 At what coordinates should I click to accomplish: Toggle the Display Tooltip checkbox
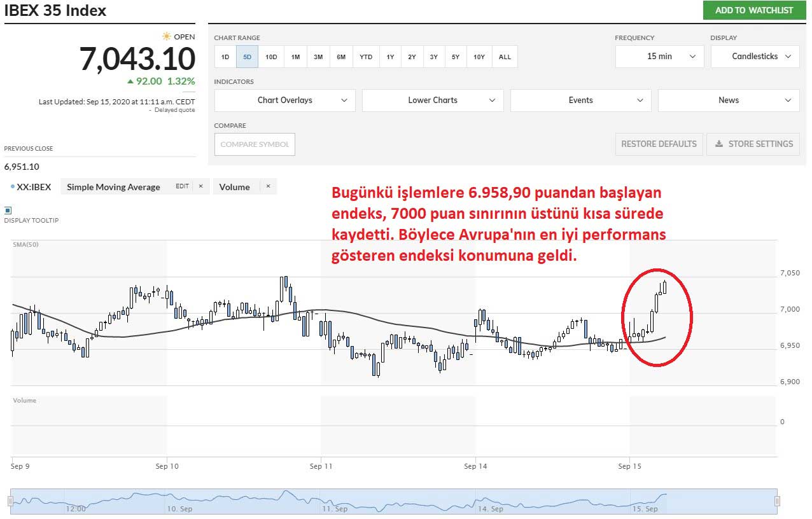8,210
